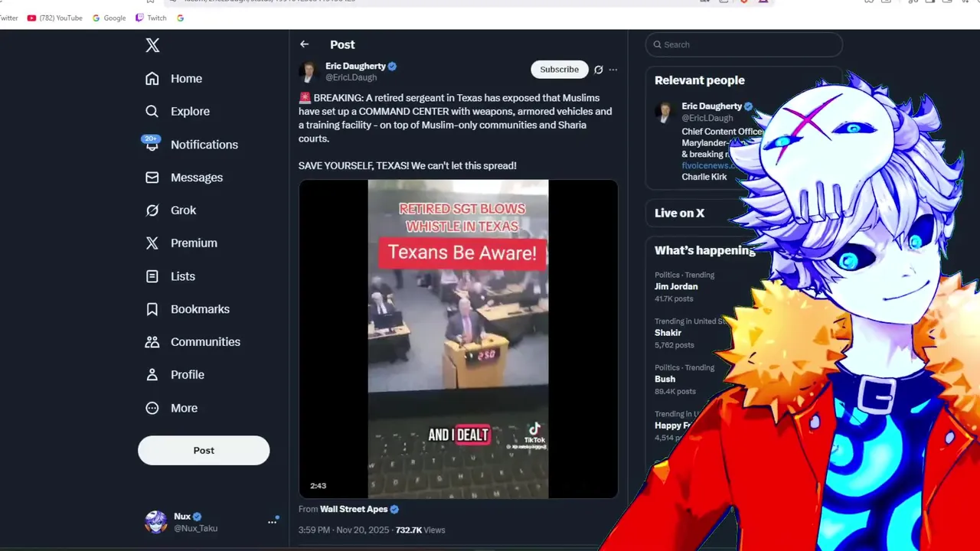Viewport: 980px width, 551px height.
Task: Open Twitch bookmark in bookmarks bar
Action: [151, 18]
